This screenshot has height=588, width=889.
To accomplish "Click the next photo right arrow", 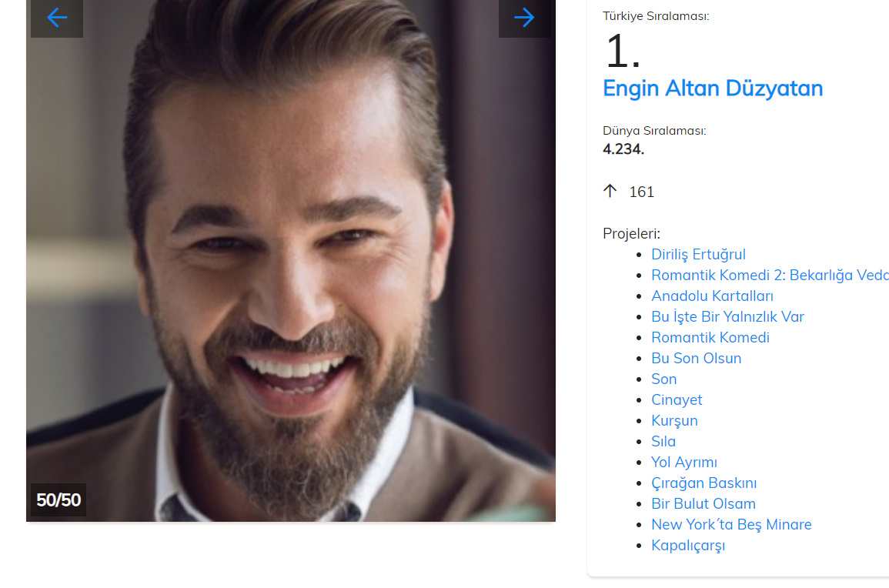I will pos(524,18).
